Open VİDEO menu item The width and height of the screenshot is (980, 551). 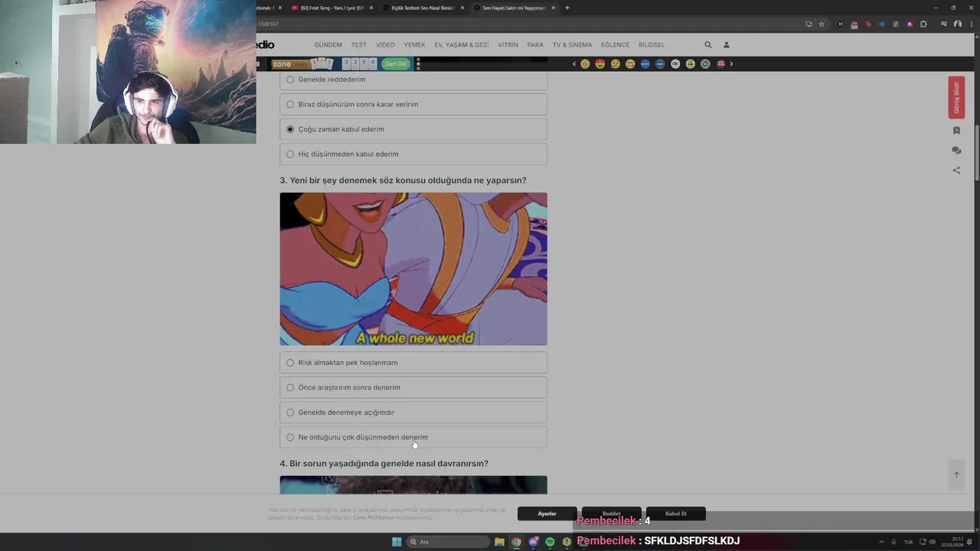(385, 45)
